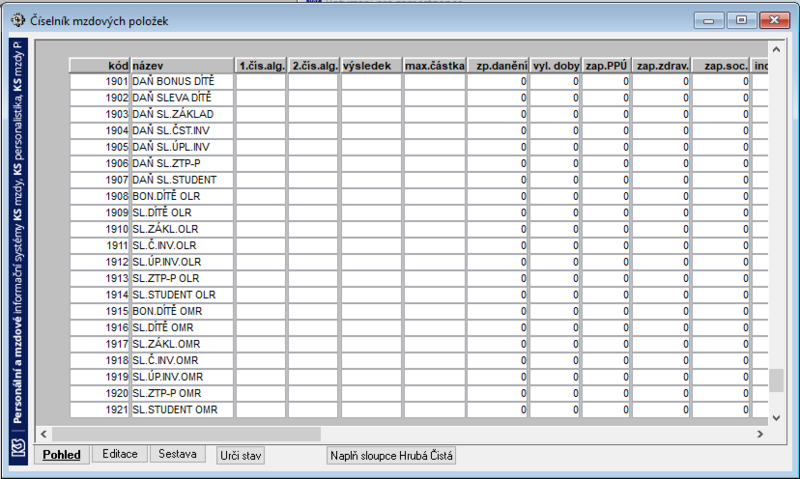The height and width of the screenshot is (479, 800).
Task: Click the Urči stav button
Action: coord(241,455)
